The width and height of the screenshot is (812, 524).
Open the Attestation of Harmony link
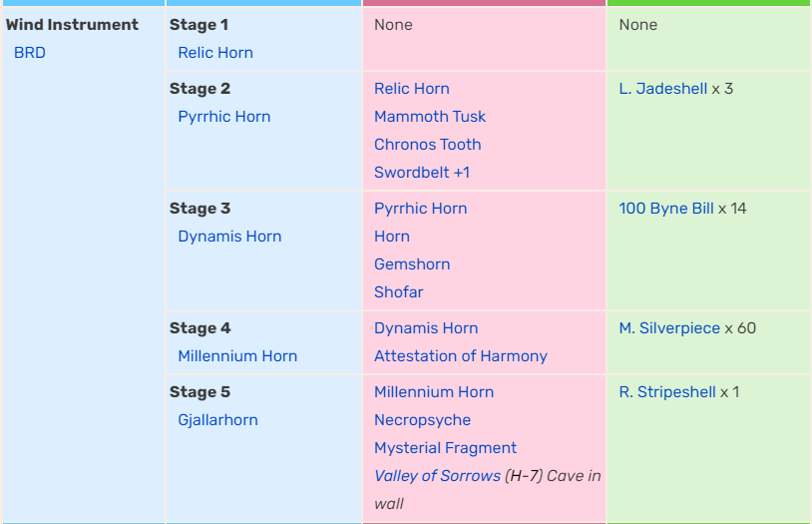[x=461, y=356]
